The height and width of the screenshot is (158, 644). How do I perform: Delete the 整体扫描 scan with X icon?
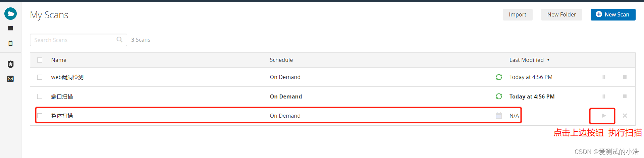[625, 116]
